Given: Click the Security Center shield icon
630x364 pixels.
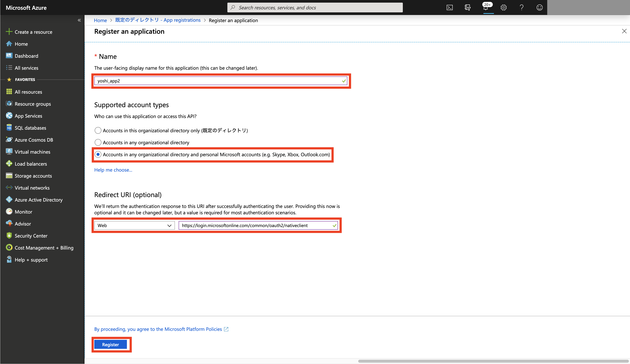Looking at the screenshot, I should [x=9, y=235].
